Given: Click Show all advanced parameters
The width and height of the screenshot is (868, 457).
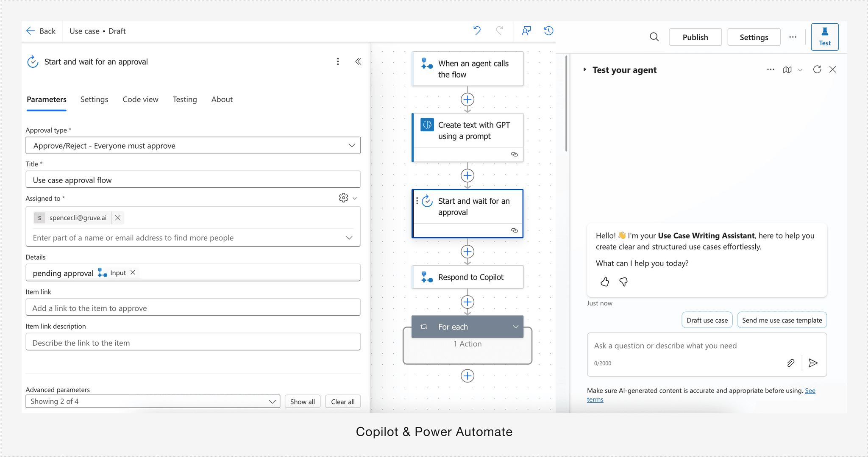Looking at the screenshot, I should pyautogui.click(x=303, y=402).
